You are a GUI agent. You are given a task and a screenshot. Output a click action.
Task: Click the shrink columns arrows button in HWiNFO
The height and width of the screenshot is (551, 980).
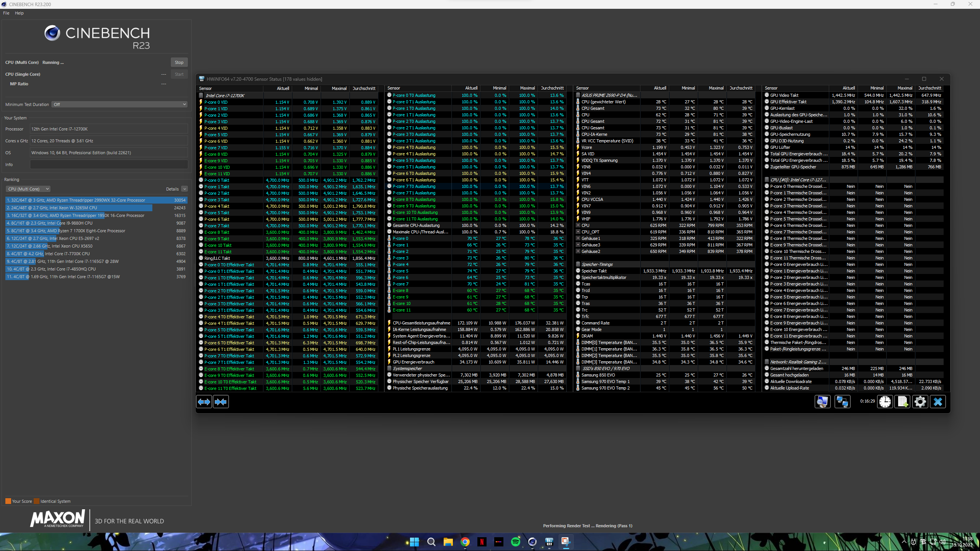click(221, 402)
